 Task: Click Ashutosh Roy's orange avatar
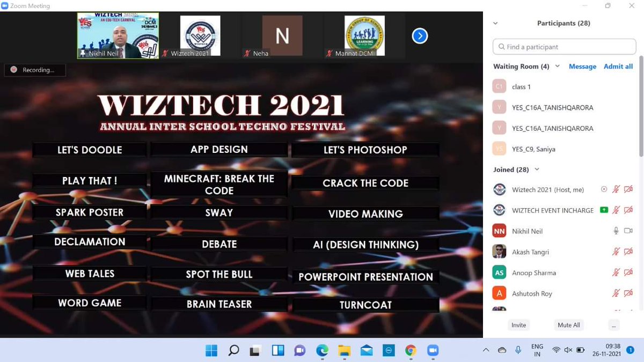[x=499, y=293]
